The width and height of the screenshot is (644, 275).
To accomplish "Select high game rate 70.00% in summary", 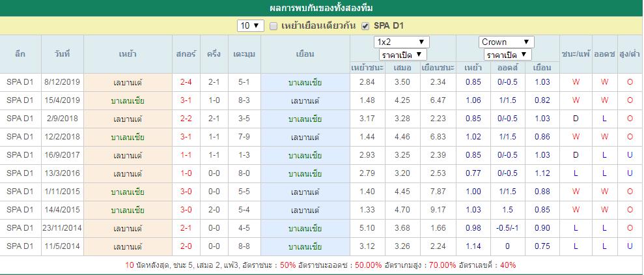I will (x=442, y=265).
